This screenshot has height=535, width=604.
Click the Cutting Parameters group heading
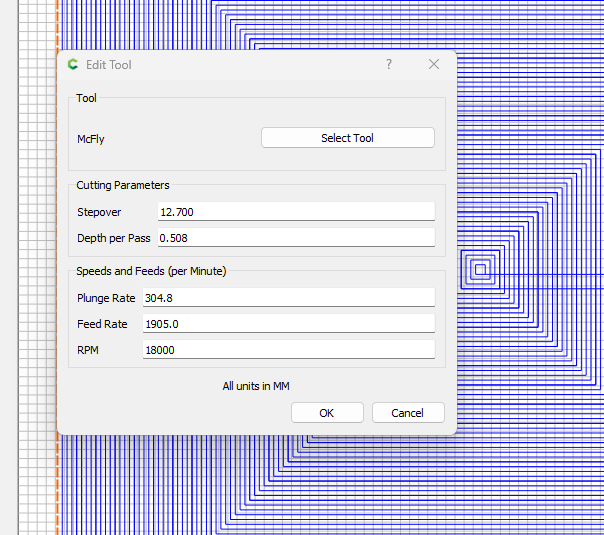(x=123, y=185)
